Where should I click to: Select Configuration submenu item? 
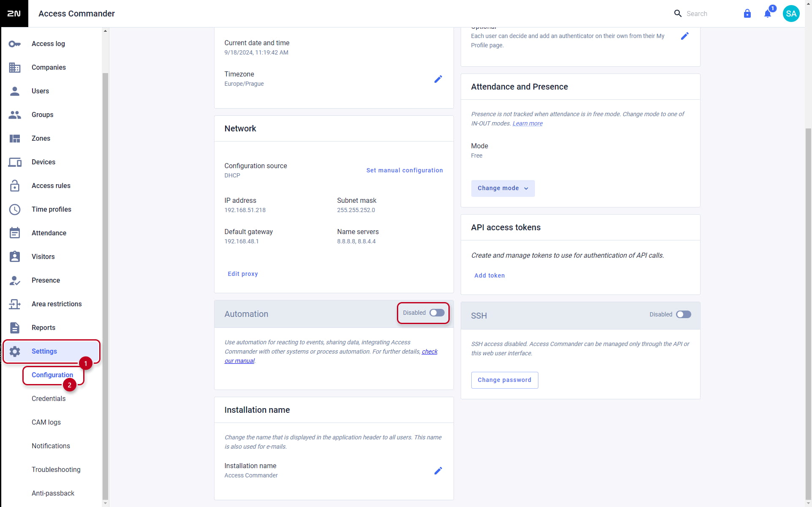52,375
